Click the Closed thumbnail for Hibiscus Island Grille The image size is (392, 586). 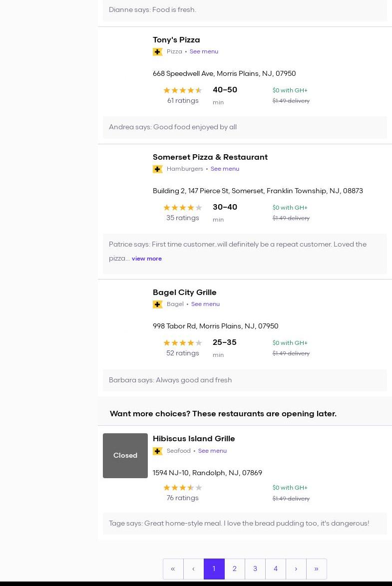(125, 455)
